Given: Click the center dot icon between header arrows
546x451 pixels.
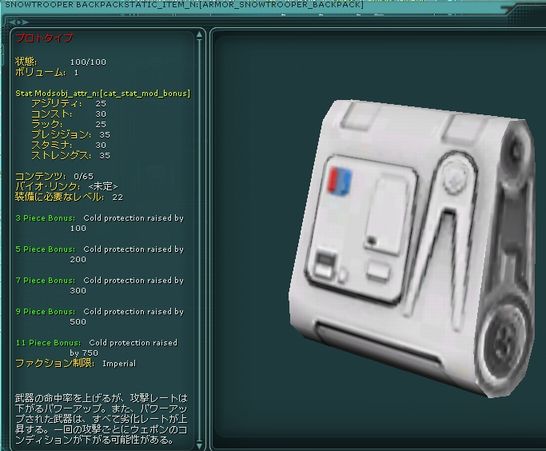Looking at the screenshot, I should [19, 22].
